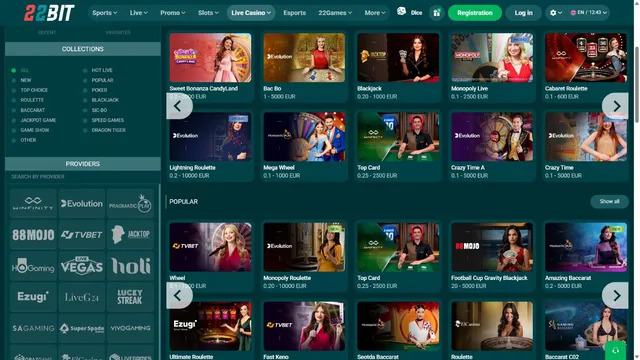Image resolution: width=640 pixels, height=360 pixels.
Task: Open the Dice game icon
Action: [410, 12]
